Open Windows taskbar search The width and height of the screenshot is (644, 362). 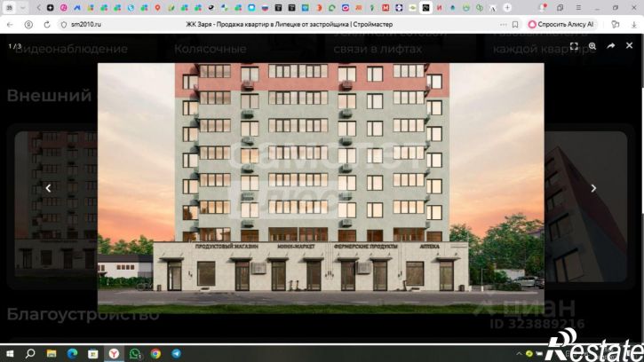30,353
